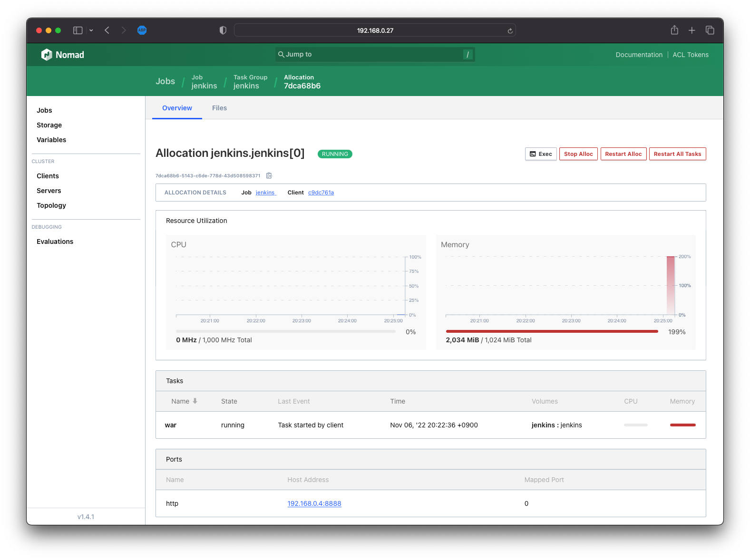This screenshot has height=560, width=750.
Task: Click the version v1.4.1 text
Action: click(86, 517)
